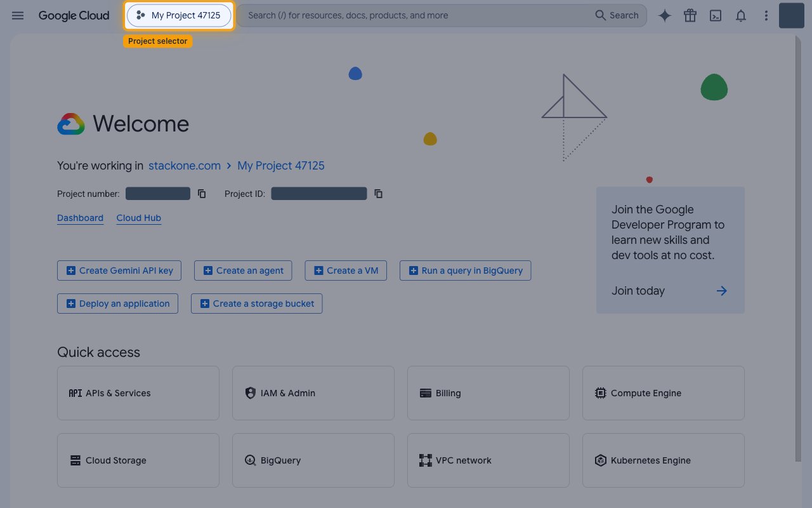The height and width of the screenshot is (508, 812).
Task: Click Create Gemini API key button
Action: 119,271
